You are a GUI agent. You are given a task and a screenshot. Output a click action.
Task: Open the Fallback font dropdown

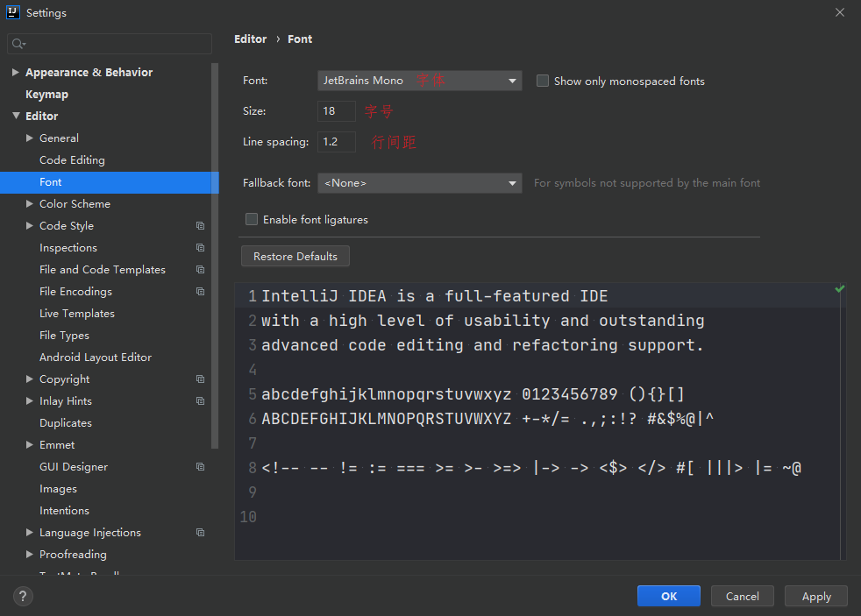coord(419,183)
